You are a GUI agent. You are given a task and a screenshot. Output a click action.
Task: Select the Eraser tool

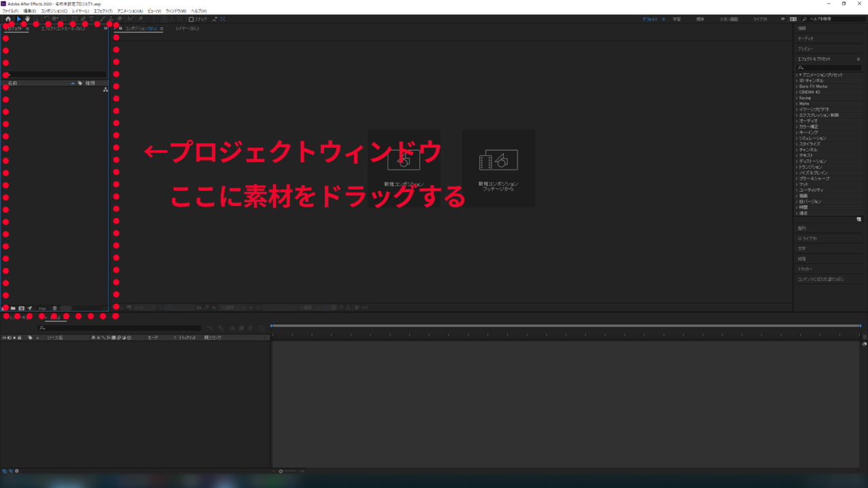[x=119, y=19]
